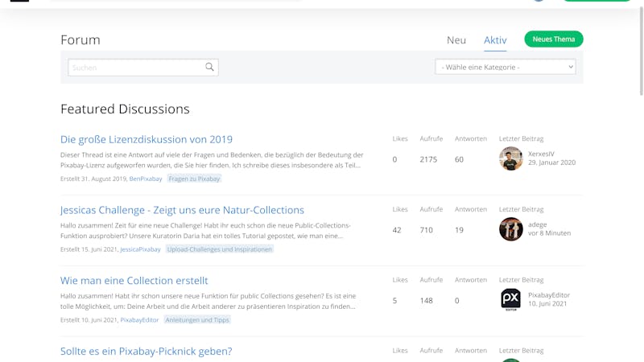Click the adege last-post username

coord(537,224)
